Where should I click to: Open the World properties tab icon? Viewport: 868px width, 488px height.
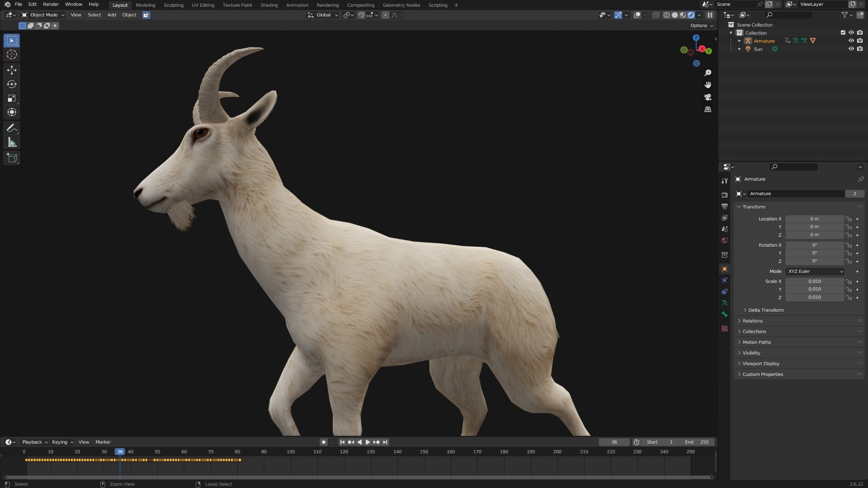725,240
